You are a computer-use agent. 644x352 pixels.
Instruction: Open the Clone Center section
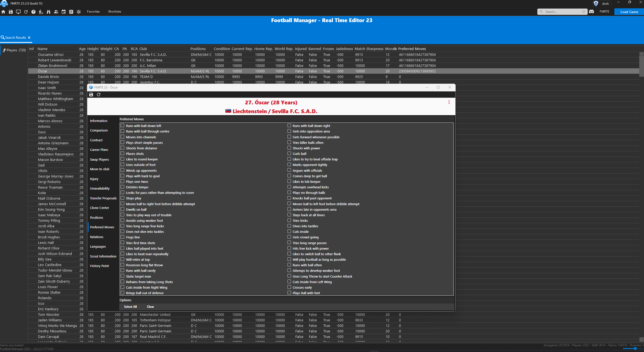coord(100,208)
